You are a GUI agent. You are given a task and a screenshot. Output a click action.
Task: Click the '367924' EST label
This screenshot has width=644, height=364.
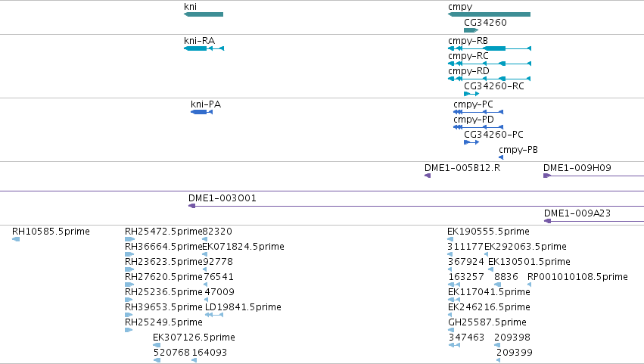(x=466, y=262)
